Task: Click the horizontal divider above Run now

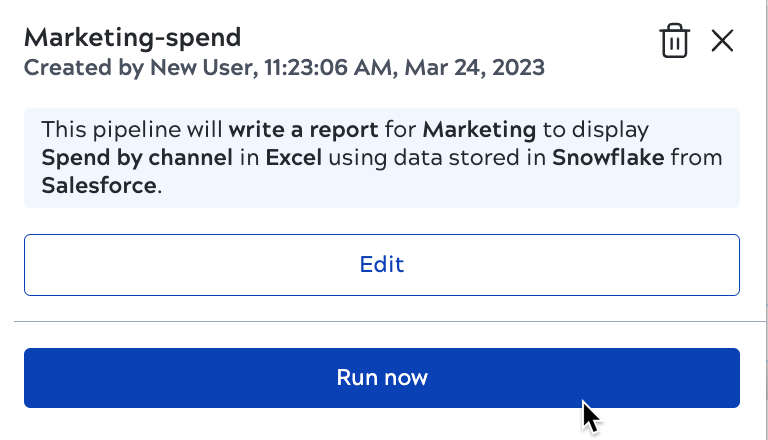Action: tap(382, 322)
